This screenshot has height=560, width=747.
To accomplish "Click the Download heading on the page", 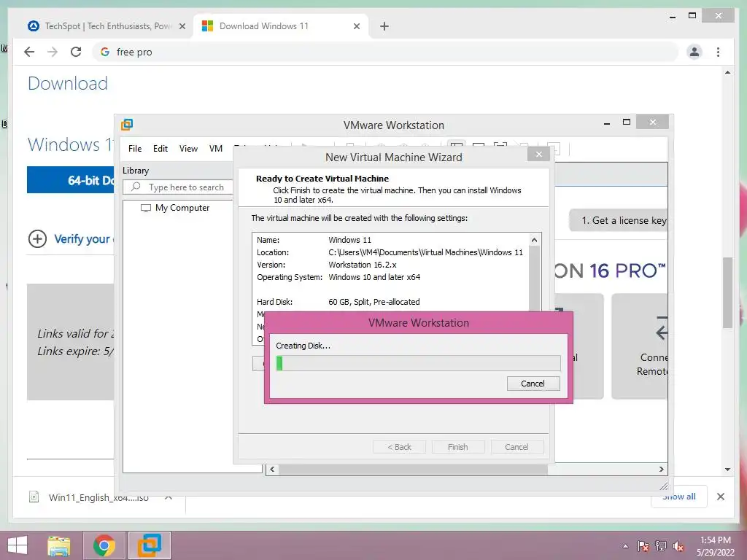I will click(68, 83).
